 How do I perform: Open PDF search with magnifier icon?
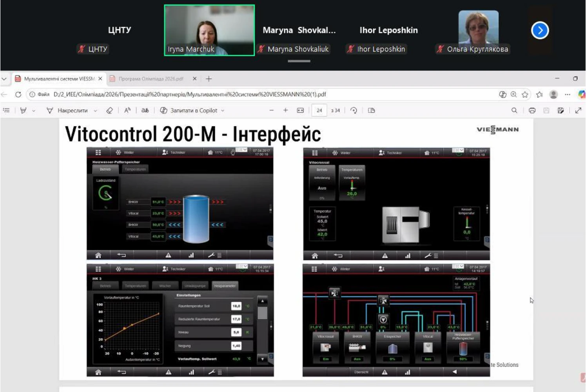click(x=514, y=111)
